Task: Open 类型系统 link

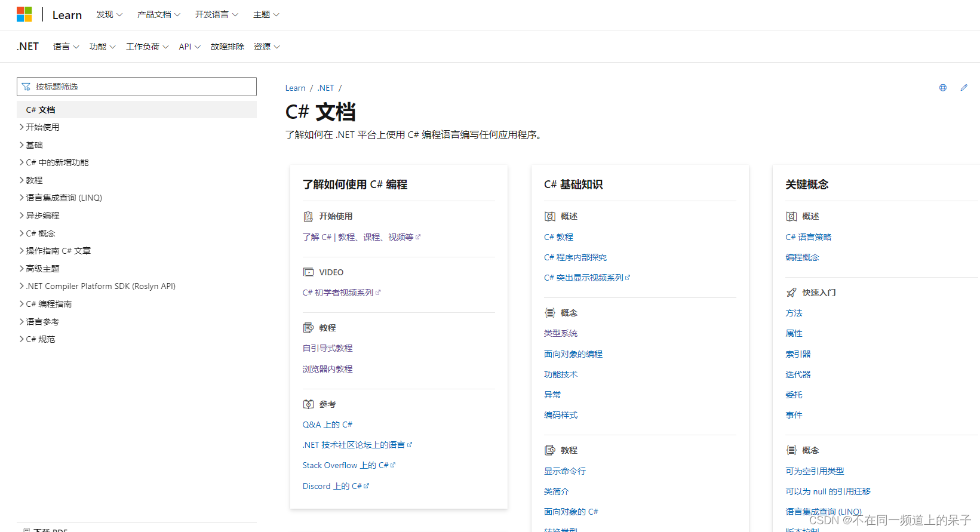Action: 560,333
